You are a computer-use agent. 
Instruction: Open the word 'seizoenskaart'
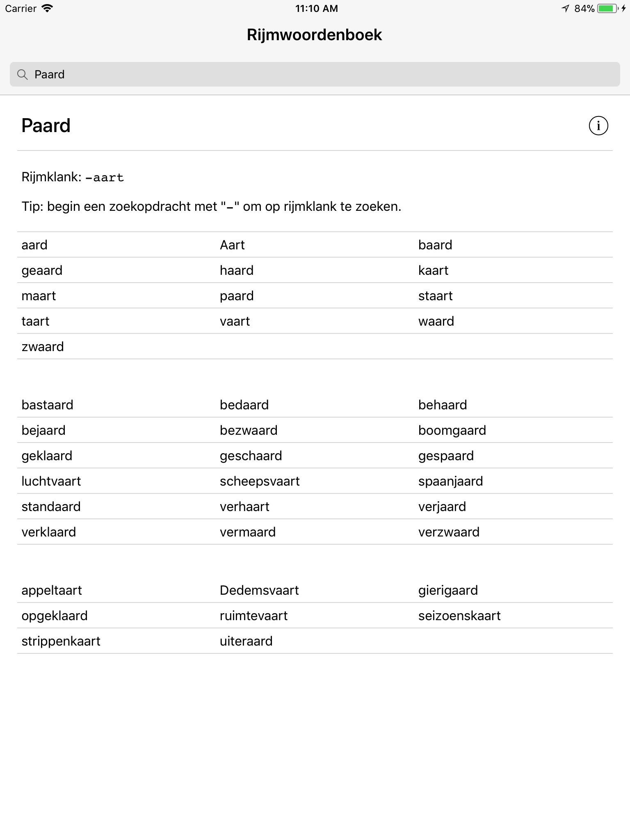(x=459, y=616)
